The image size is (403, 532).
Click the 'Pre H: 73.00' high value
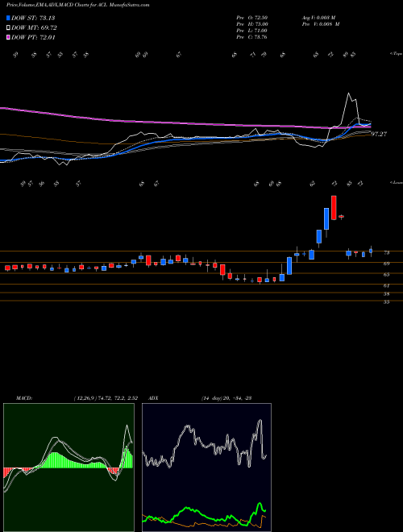[x=252, y=24]
